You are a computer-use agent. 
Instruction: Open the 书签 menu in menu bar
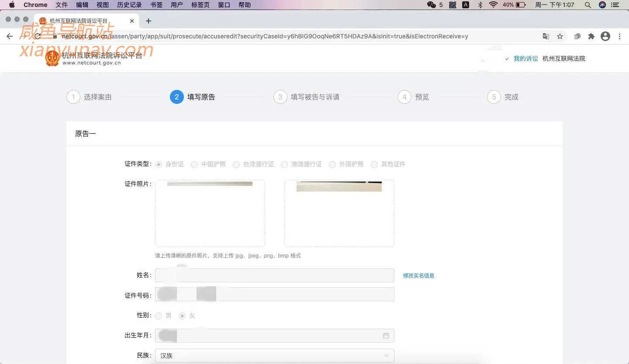coord(156,5)
